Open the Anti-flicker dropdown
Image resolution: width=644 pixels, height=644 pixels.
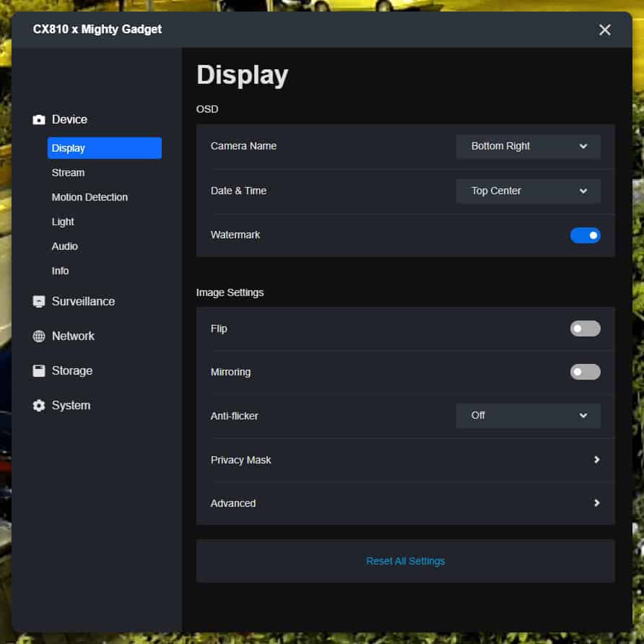(x=528, y=416)
